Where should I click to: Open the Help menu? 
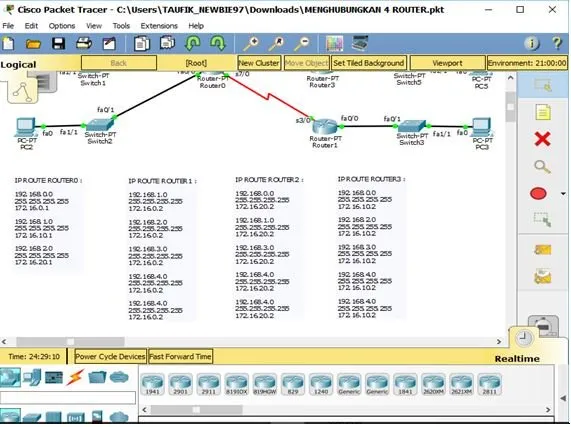(196, 26)
